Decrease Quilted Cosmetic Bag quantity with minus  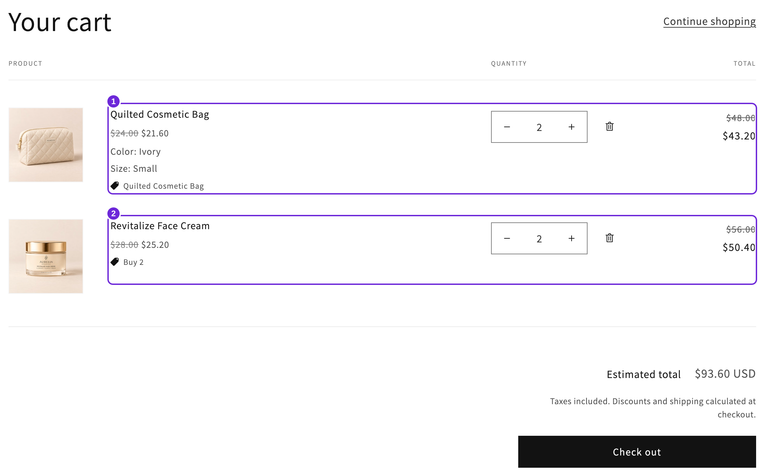point(507,127)
